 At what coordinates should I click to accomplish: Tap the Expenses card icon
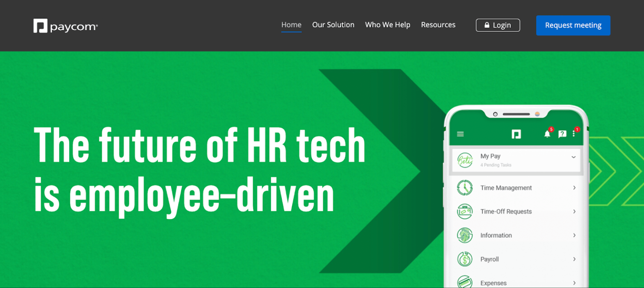pos(465,282)
